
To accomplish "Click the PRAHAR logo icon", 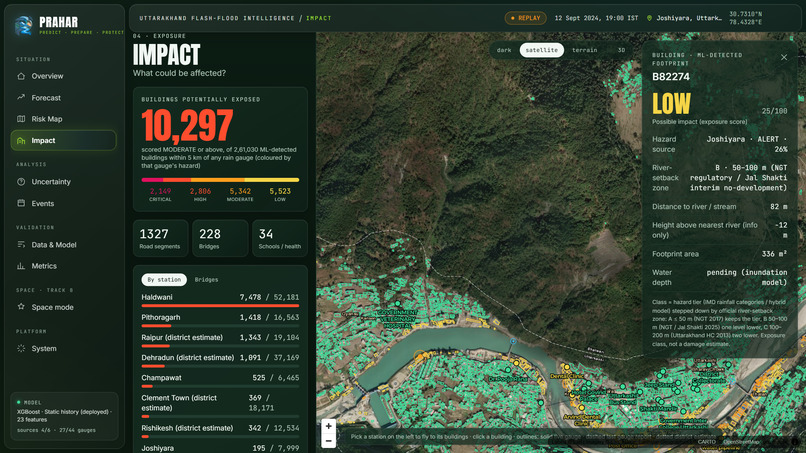I will point(24,25).
